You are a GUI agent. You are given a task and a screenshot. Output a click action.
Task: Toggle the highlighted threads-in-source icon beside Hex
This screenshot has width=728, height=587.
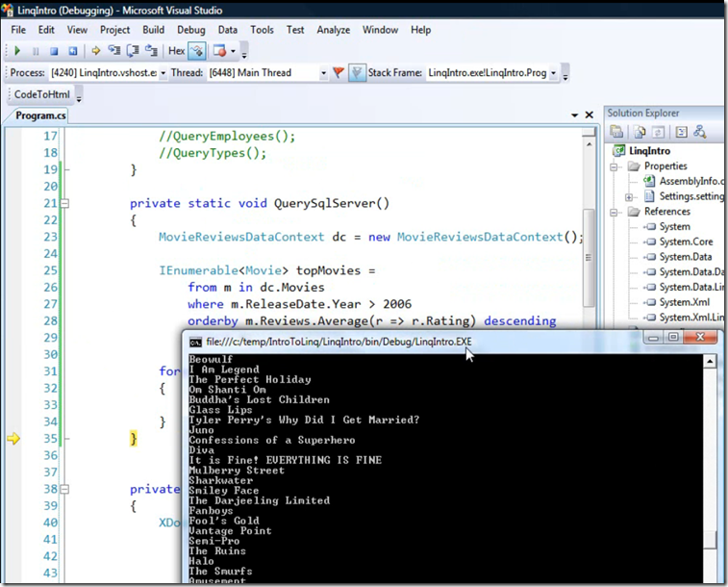pyautogui.click(x=197, y=51)
